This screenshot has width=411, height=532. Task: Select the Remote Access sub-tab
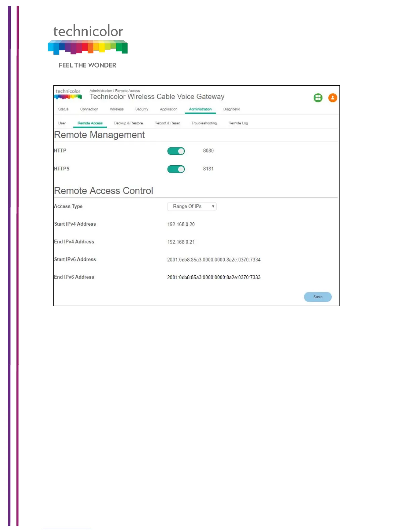pos(90,123)
